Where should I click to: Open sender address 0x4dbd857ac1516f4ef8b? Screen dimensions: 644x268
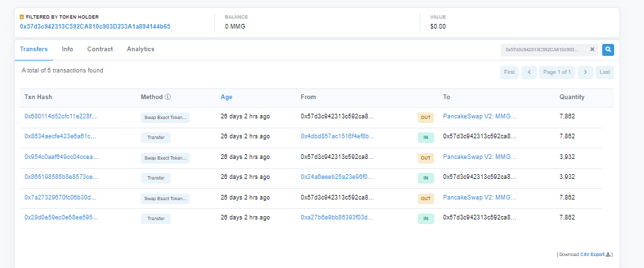(338, 136)
